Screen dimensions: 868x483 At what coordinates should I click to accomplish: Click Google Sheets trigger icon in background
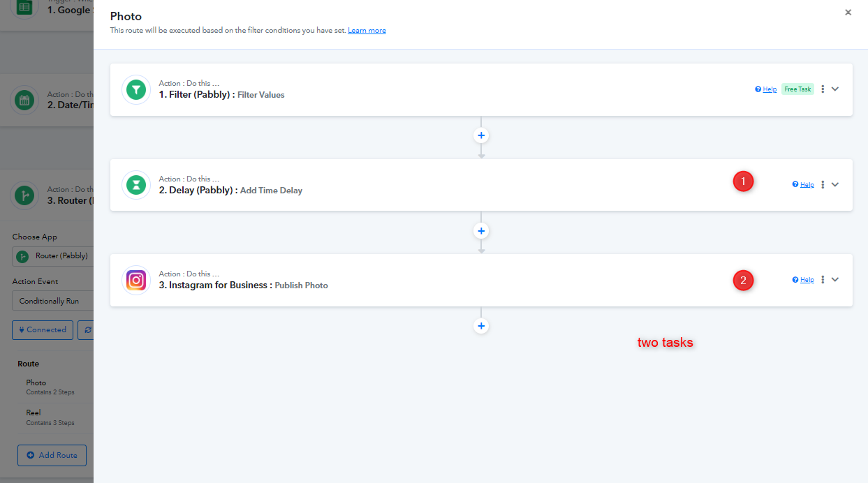(x=24, y=8)
